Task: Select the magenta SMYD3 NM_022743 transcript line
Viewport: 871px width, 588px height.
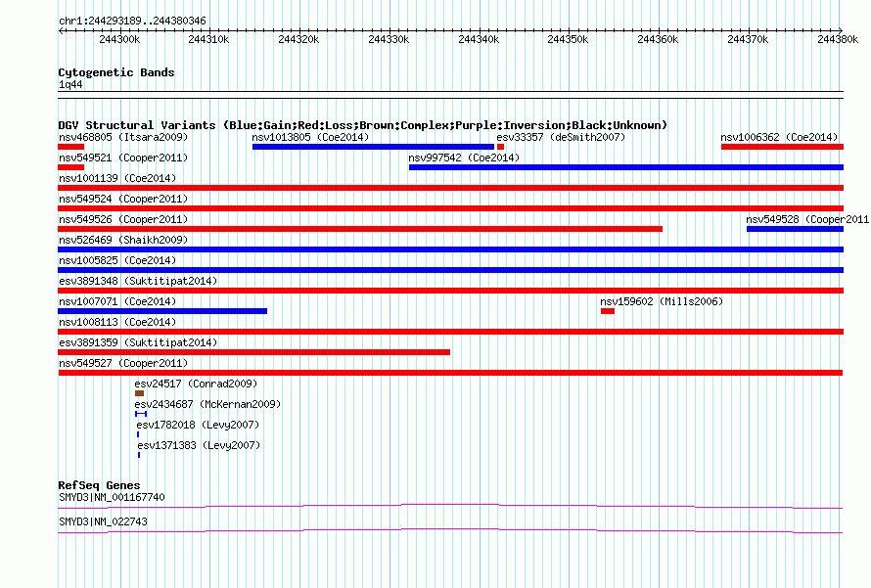Action: (x=450, y=531)
